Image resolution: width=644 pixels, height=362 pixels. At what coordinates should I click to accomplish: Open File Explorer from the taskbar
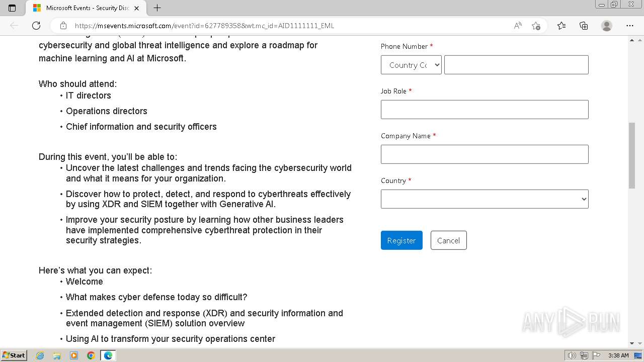(x=57, y=355)
